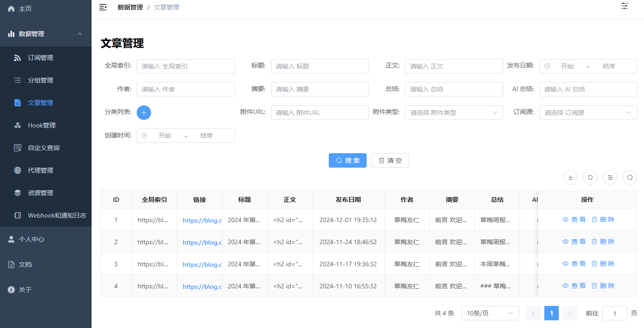Click the round refresh table icon

(590, 178)
